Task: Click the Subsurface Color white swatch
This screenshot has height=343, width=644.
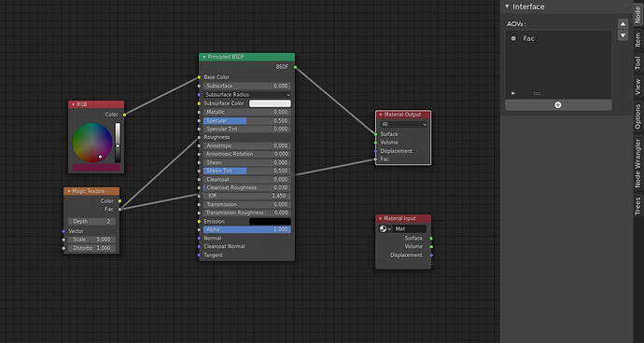Action: [270, 103]
